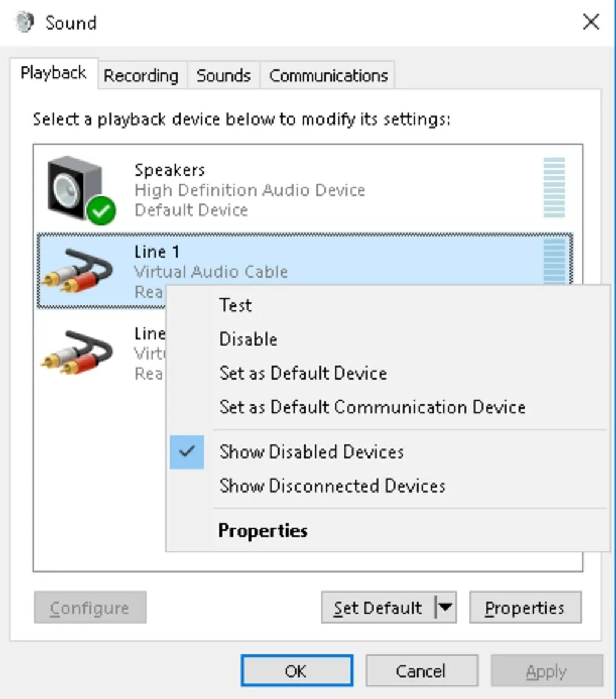Close the Sound dialog window
The image size is (616, 699).
591,22
